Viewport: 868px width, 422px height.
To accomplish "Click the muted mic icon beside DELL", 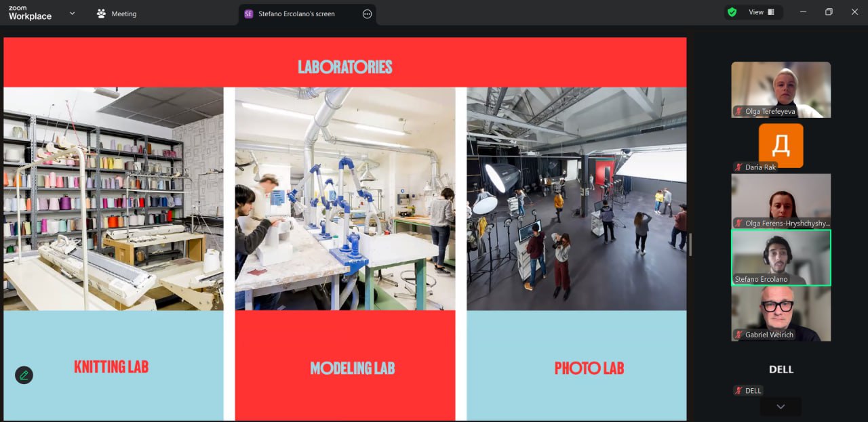I will coord(739,391).
